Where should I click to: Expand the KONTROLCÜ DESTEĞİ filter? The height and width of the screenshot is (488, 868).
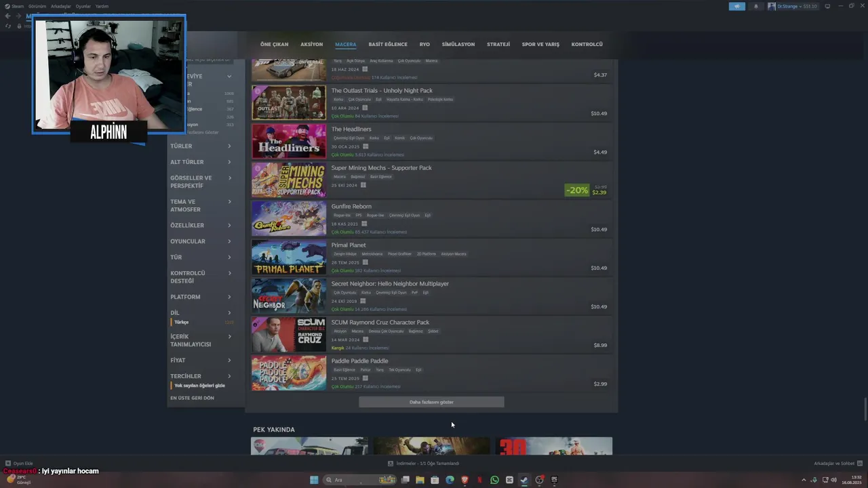201,277
